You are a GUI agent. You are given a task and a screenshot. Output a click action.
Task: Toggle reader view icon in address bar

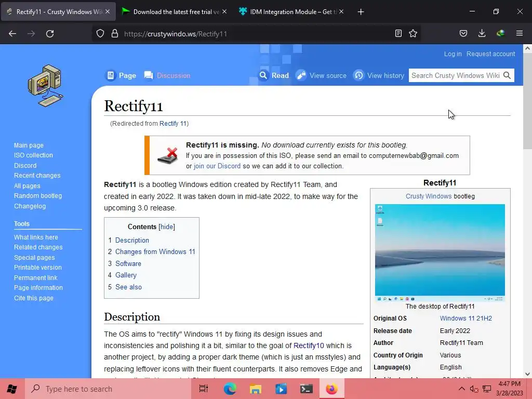pos(398,33)
